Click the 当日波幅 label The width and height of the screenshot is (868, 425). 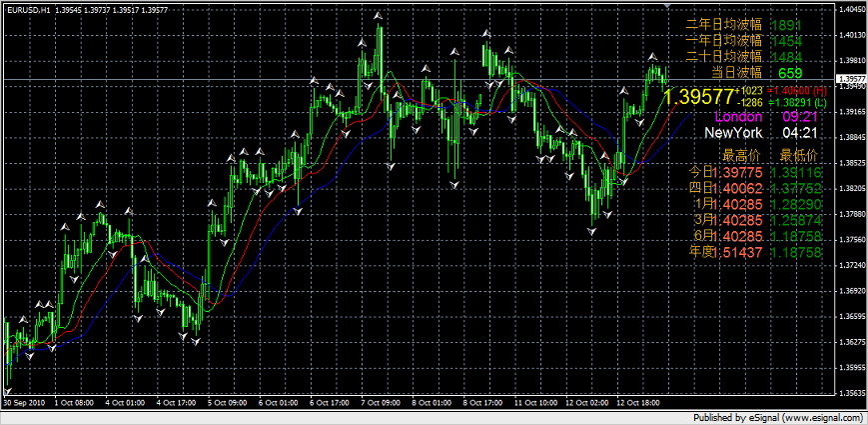736,73
